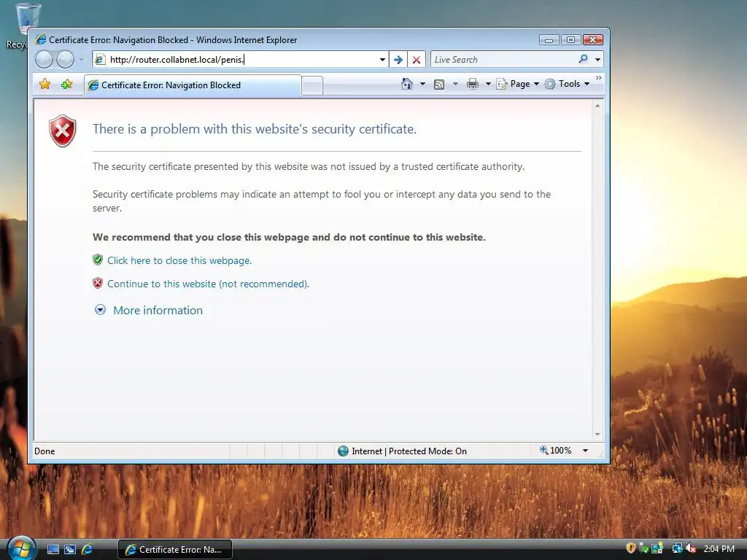Open the Windows Start orb

coord(21,548)
